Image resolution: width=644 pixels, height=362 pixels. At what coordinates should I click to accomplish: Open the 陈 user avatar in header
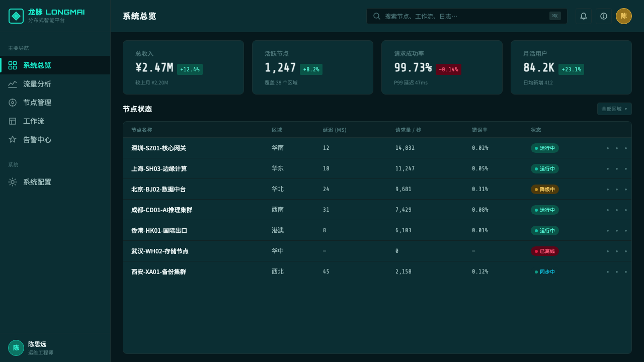tap(624, 16)
